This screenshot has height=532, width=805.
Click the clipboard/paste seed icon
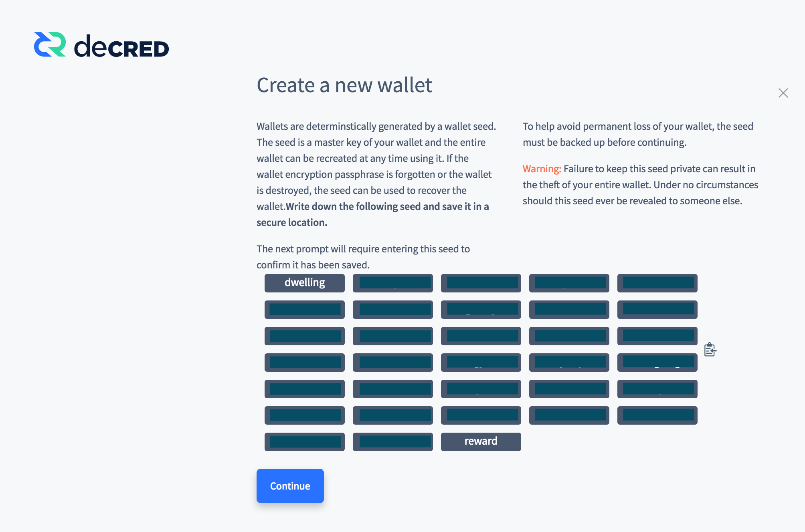click(x=710, y=349)
